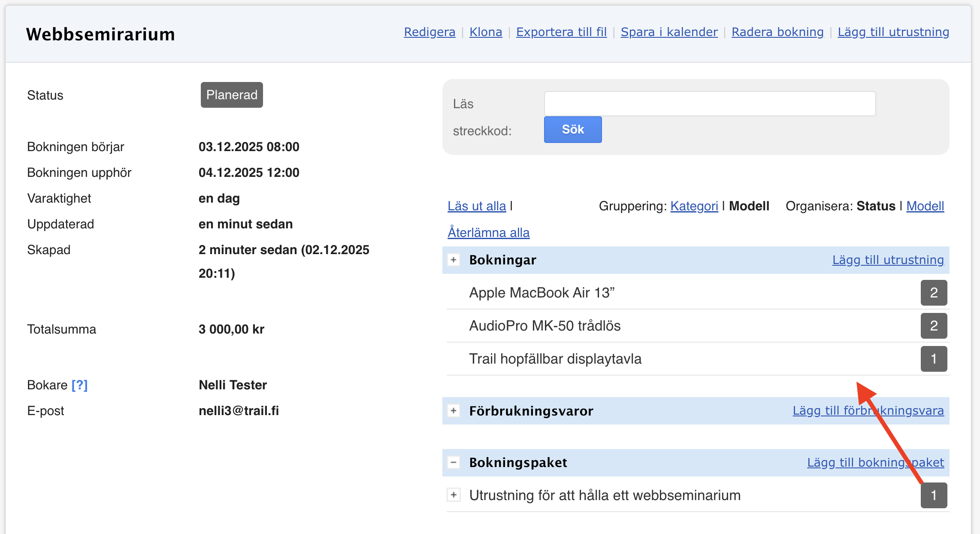980x534 pixels.
Task: Click the Planerad status badge
Action: coord(232,95)
